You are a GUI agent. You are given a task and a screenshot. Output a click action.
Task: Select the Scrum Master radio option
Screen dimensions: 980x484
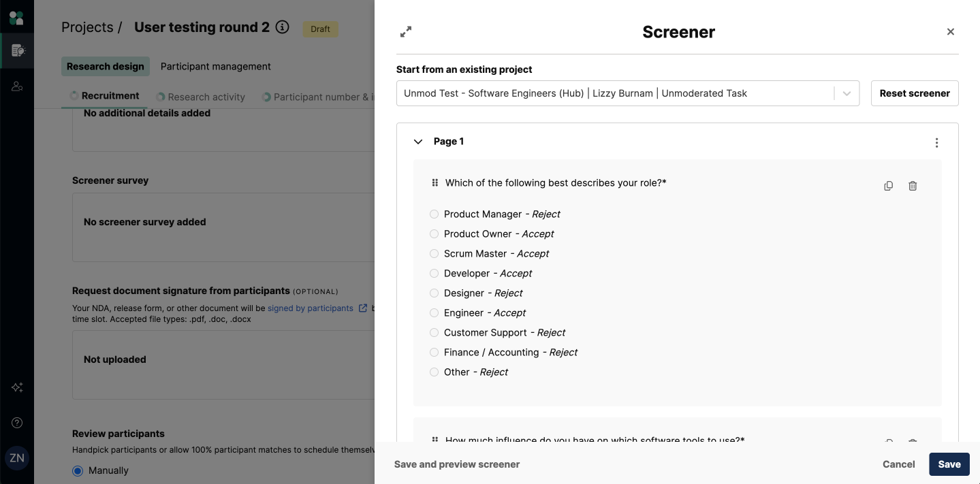[434, 254]
